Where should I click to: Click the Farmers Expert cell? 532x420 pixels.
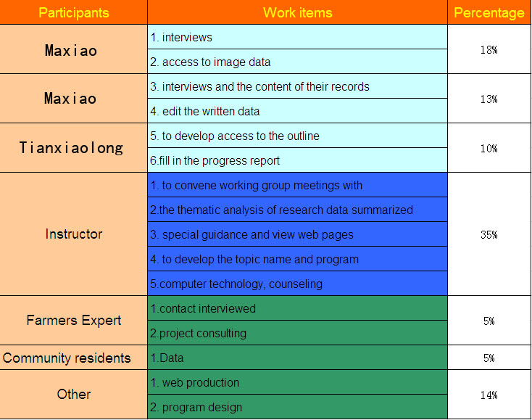tap(74, 320)
